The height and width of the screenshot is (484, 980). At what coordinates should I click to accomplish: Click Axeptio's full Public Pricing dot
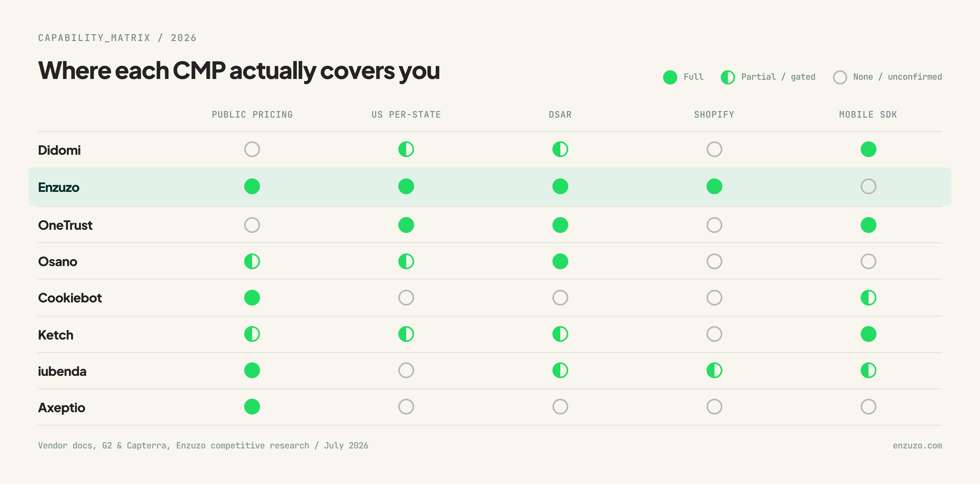pyautogui.click(x=252, y=407)
